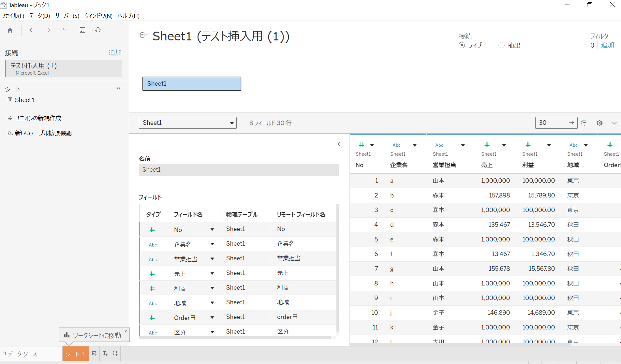Select the 抽出 extract option

click(502, 45)
